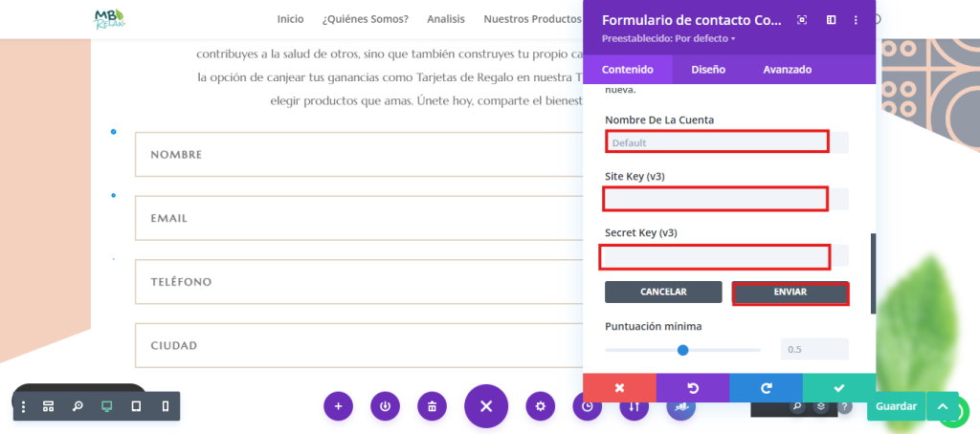980x434 pixels.
Task: Click the ENVIAR button
Action: [790, 292]
